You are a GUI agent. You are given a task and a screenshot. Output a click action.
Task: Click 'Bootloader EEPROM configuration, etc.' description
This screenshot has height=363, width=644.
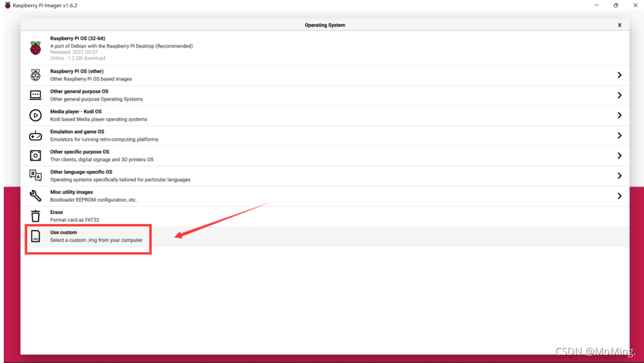[93, 200]
